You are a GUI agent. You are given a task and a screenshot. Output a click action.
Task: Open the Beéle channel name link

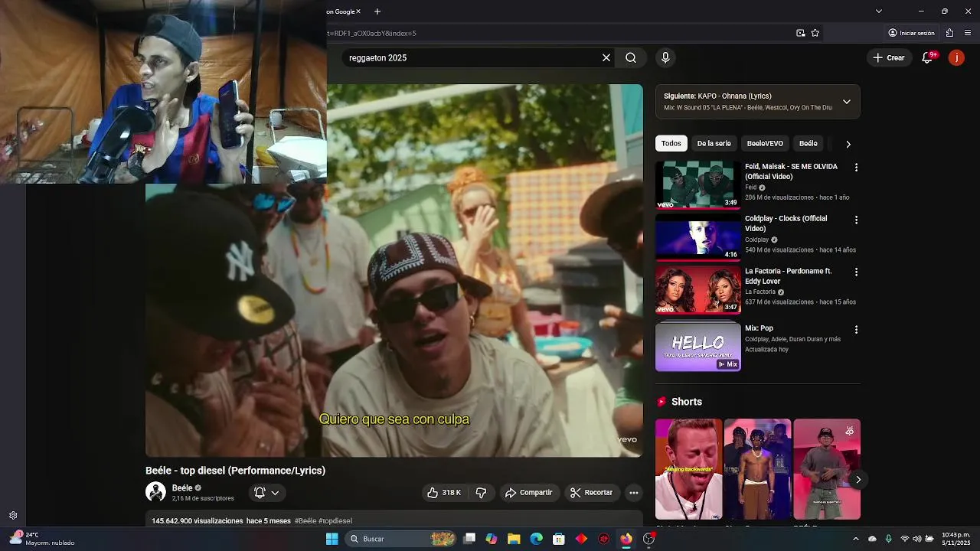click(x=182, y=487)
